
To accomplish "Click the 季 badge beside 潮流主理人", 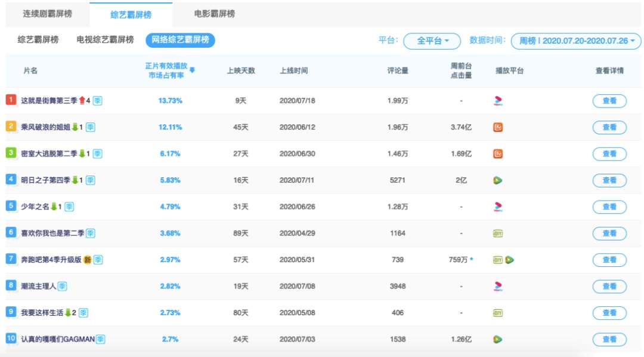I will pos(63,287).
